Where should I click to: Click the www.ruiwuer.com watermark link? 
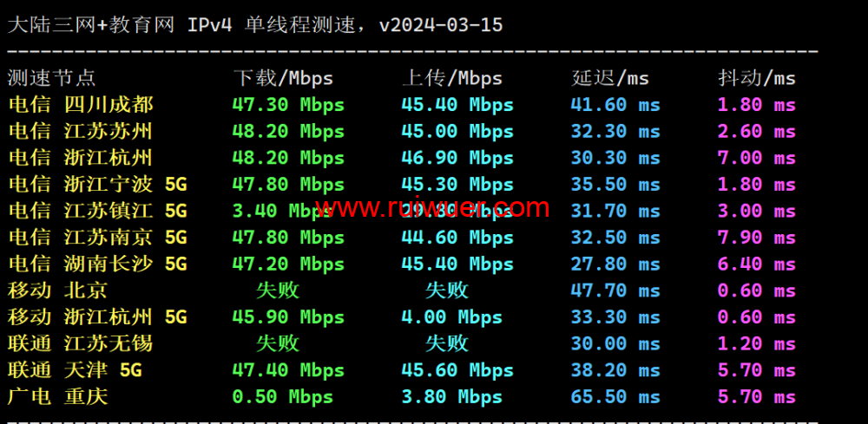(x=432, y=209)
